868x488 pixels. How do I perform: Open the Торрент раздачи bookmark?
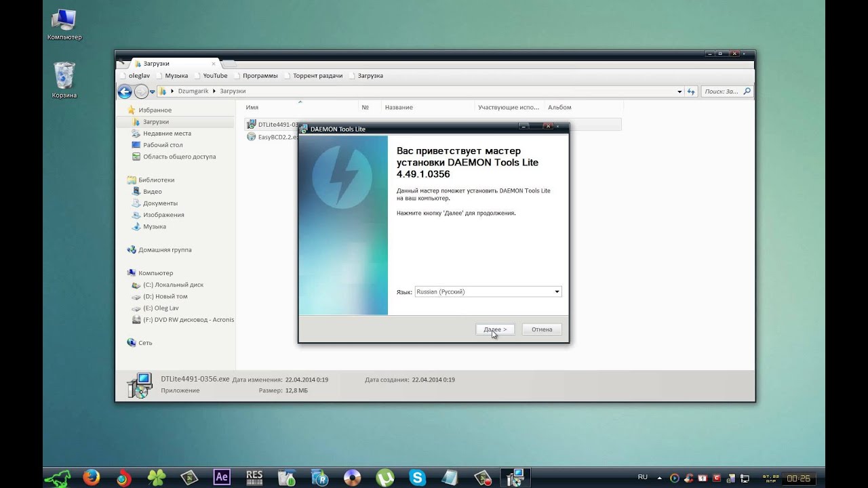[313, 76]
